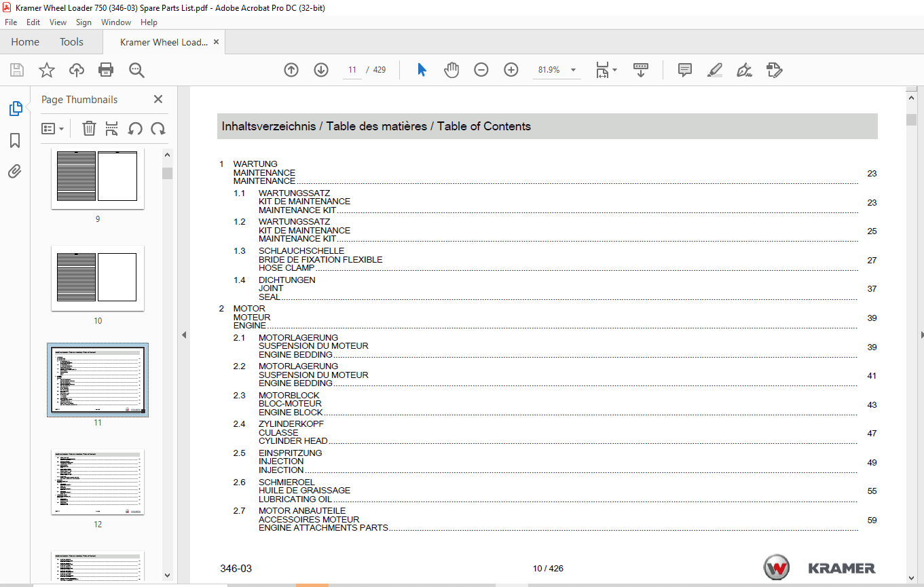Open the Attachments paperclip panel

tap(15, 172)
